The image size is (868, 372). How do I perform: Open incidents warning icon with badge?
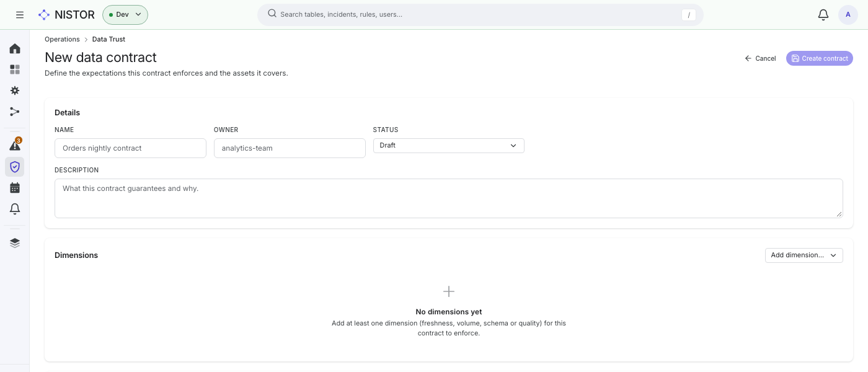[x=15, y=146]
